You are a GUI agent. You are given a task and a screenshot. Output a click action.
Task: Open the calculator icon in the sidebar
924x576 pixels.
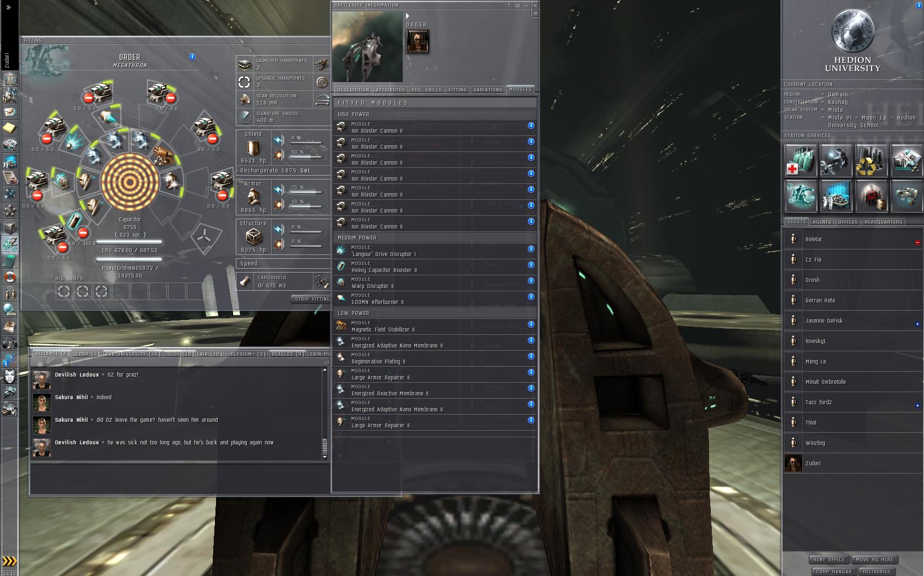9,260
